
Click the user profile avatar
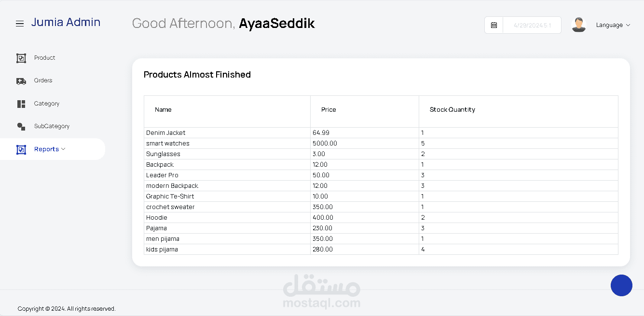[x=578, y=25]
